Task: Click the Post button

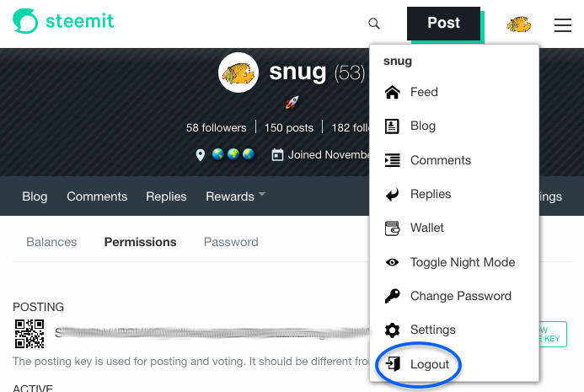Action: click(x=443, y=23)
